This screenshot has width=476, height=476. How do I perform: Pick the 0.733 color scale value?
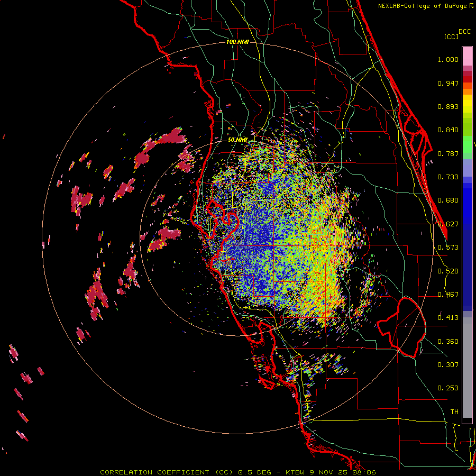[x=448, y=177]
